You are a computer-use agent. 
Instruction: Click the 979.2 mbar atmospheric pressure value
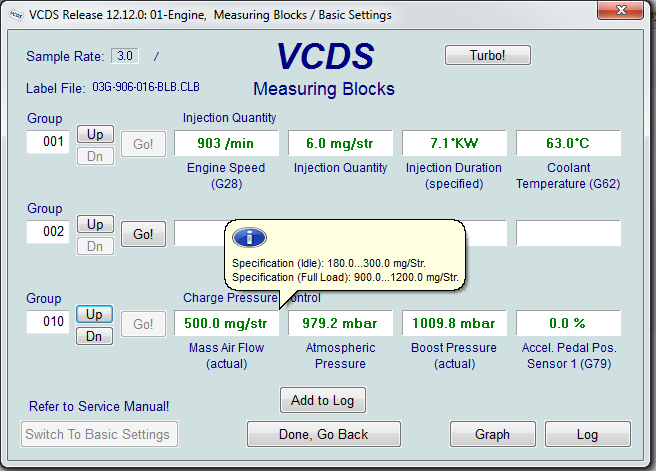click(x=340, y=323)
